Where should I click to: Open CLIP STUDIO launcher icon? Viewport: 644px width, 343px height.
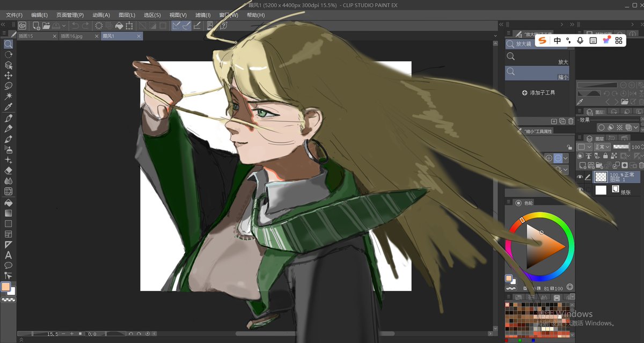tap(23, 25)
